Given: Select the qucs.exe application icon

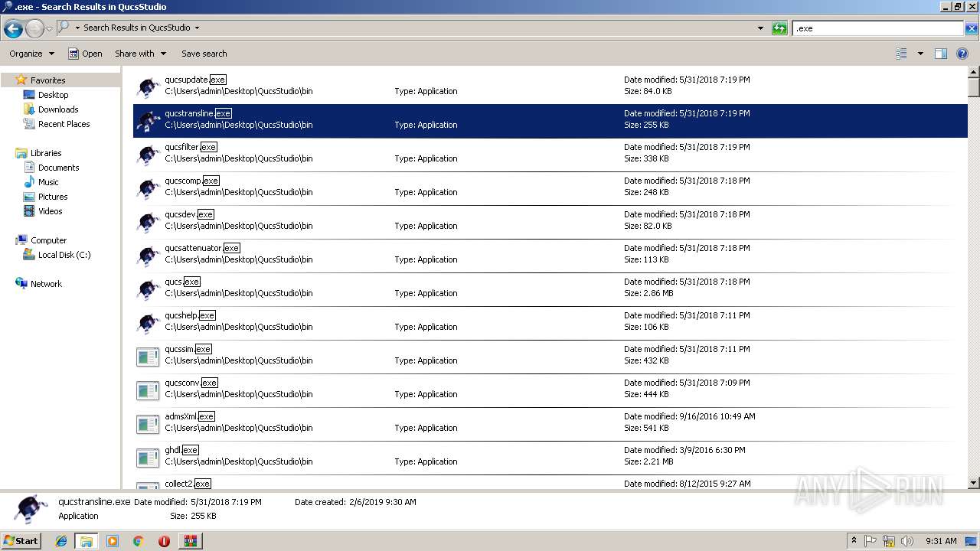Looking at the screenshot, I should [x=148, y=289].
